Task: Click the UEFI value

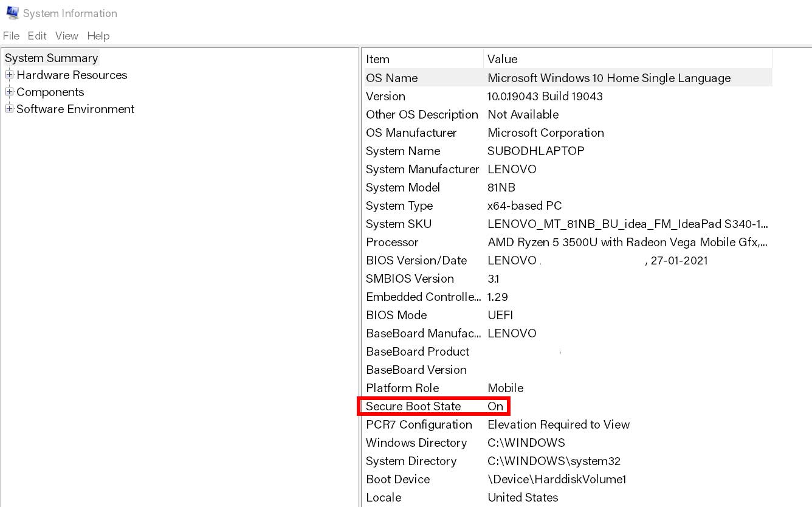Action: click(500, 315)
